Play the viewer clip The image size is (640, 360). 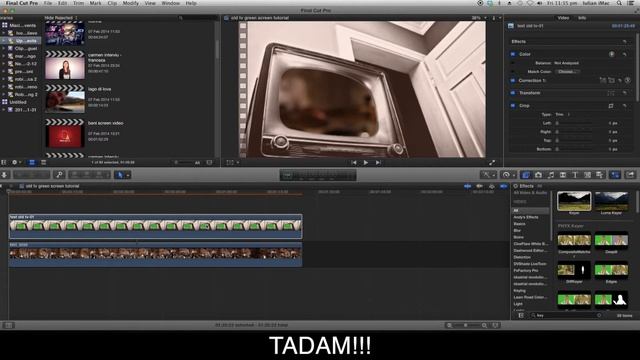click(366, 162)
